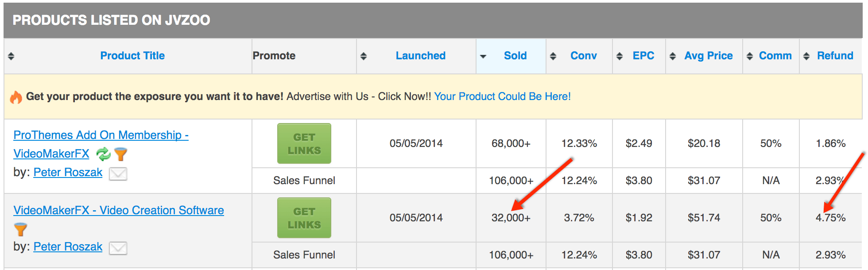Screen dimensions: 868x270
Task: Click the 4.75% refund value
Action: click(x=831, y=218)
